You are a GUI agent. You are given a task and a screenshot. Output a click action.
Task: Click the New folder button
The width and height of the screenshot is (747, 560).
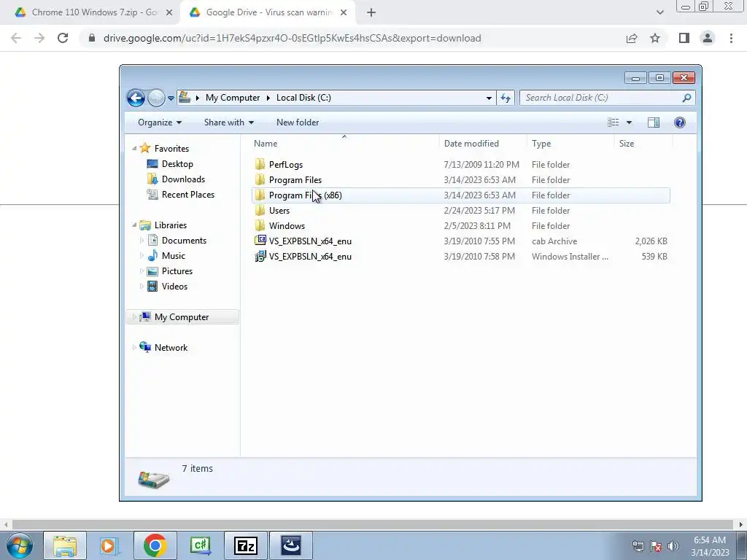[x=298, y=122]
